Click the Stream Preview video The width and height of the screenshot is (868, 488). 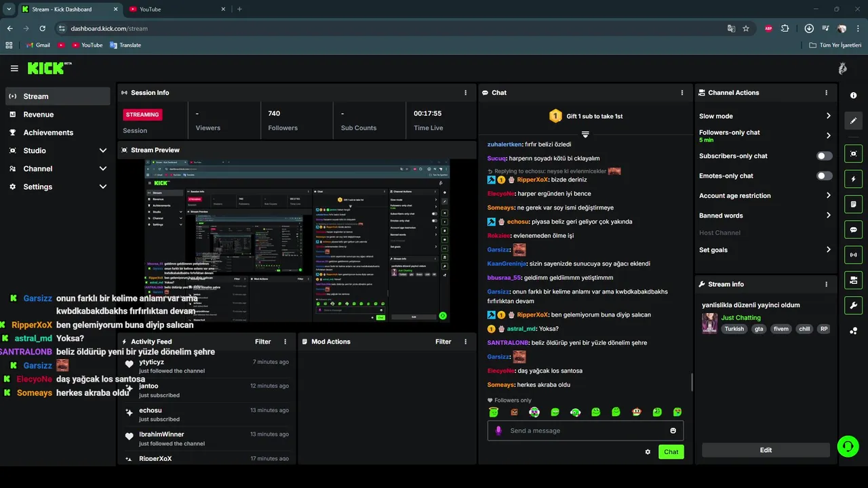click(296, 240)
